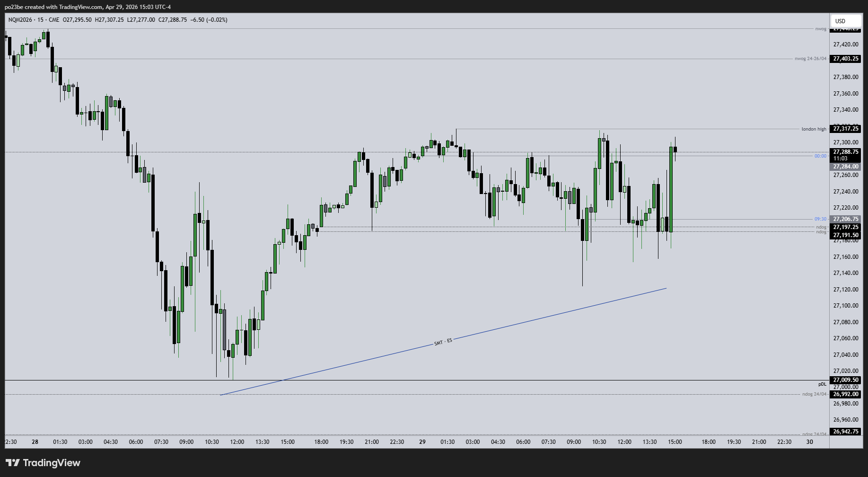The width and height of the screenshot is (868, 477).
Task: Click the 26,992.00 price tag
Action: pos(846,394)
